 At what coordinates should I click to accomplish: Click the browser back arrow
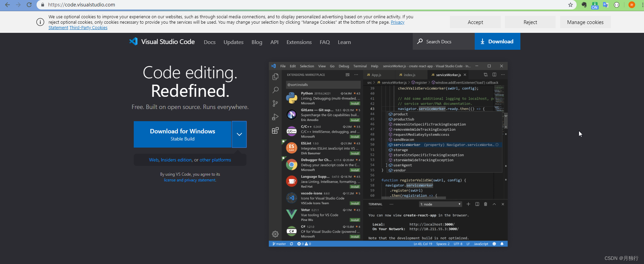tap(7, 5)
